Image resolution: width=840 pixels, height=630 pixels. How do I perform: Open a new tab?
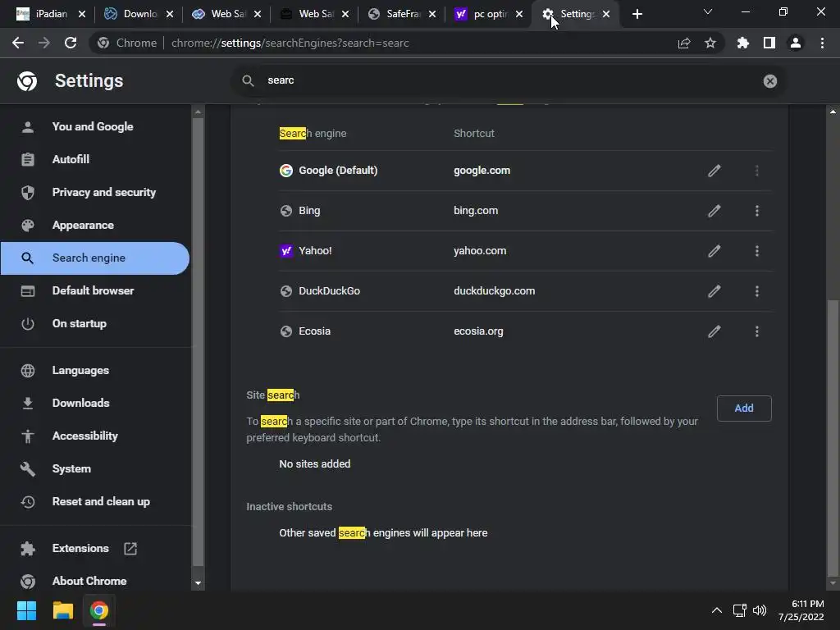click(637, 14)
